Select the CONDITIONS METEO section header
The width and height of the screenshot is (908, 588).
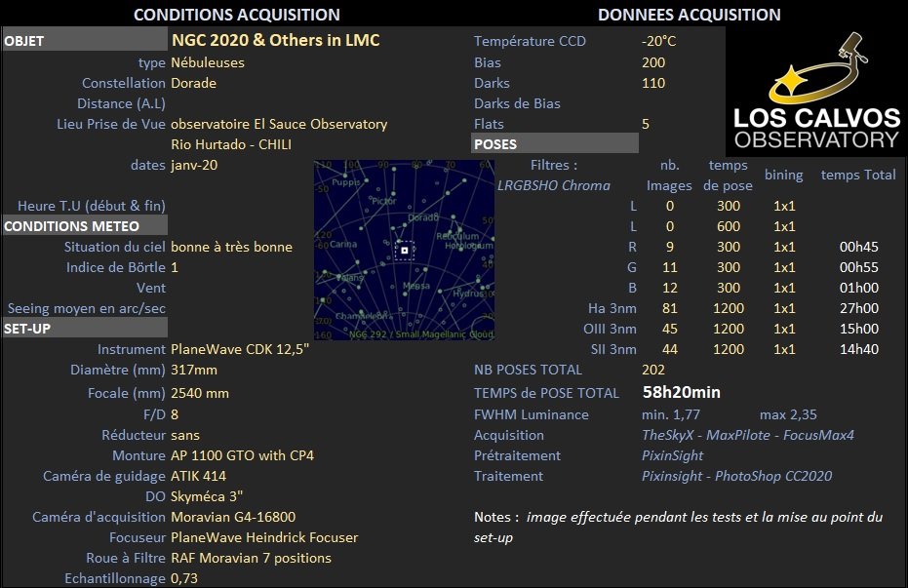point(85,225)
